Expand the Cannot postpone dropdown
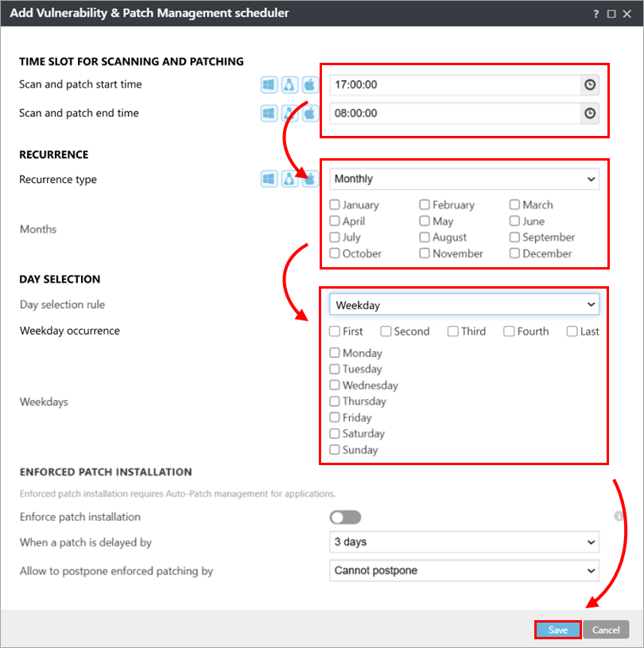The width and height of the screenshot is (644, 648). pyautogui.click(x=464, y=571)
